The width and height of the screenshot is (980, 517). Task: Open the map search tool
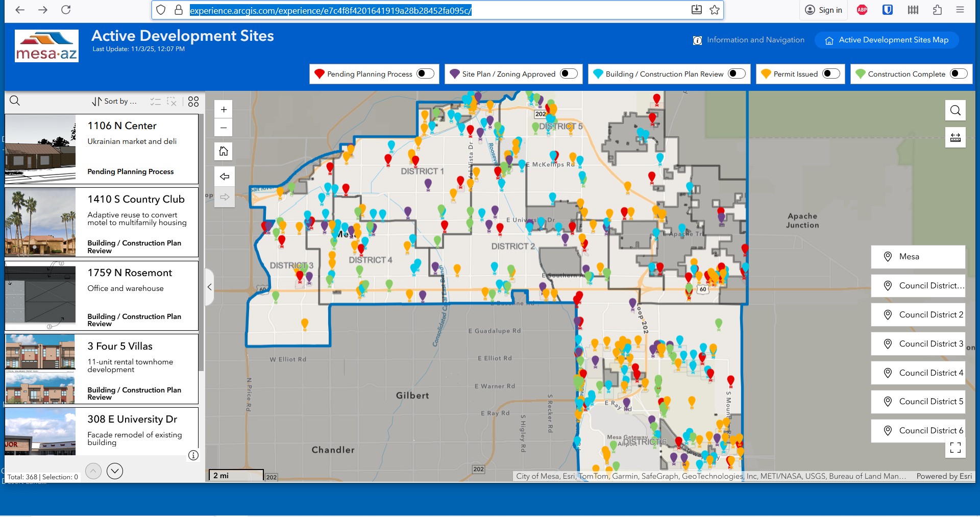(955, 110)
